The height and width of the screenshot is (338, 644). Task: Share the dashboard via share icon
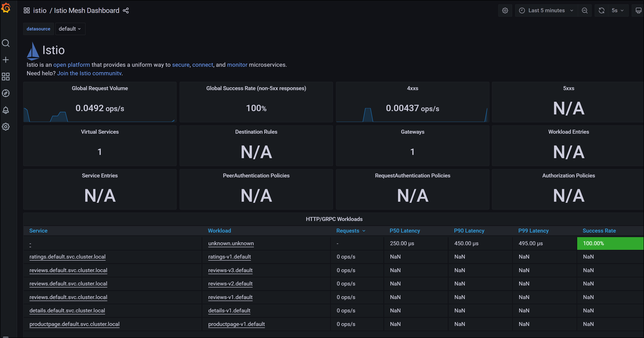(126, 11)
